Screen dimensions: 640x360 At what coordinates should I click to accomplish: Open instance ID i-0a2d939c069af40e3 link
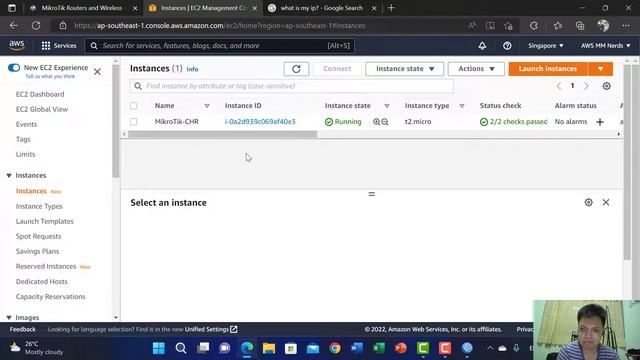[x=260, y=122]
